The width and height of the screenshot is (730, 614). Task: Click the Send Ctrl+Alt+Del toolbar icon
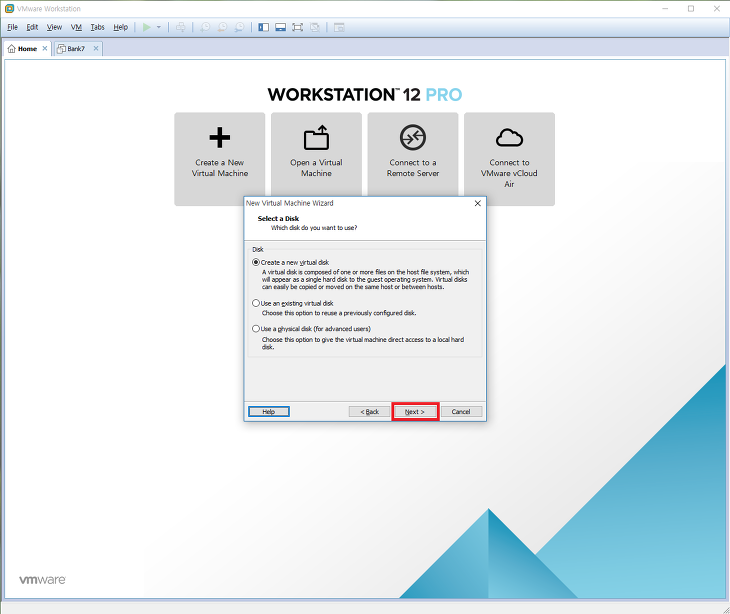[181, 27]
